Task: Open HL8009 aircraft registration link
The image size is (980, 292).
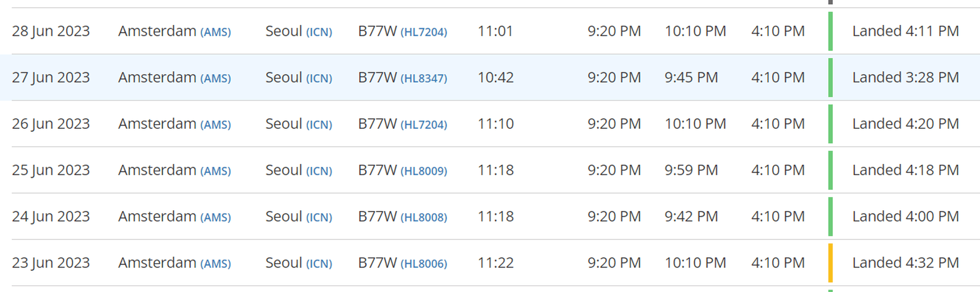Action: pyautogui.click(x=424, y=171)
